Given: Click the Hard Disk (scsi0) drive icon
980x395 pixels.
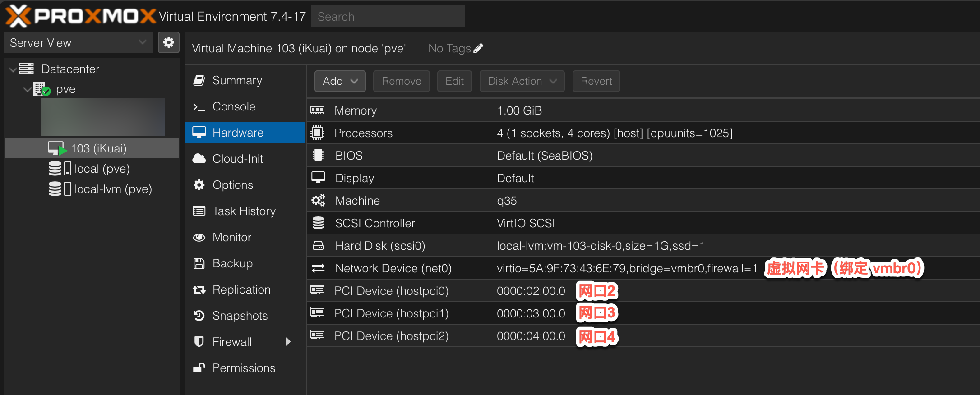Looking at the screenshot, I should 318,246.
